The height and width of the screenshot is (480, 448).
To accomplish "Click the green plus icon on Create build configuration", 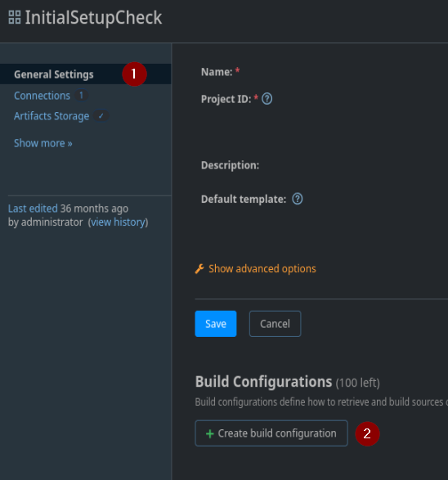I will coord(210,433).
